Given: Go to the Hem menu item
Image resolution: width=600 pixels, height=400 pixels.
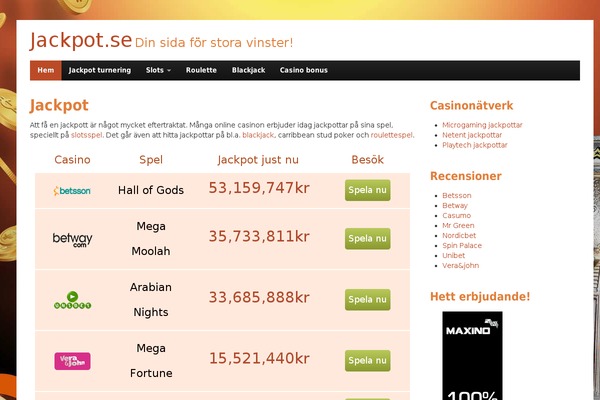Looking at the screenshot, I should [x=46, y=70].
